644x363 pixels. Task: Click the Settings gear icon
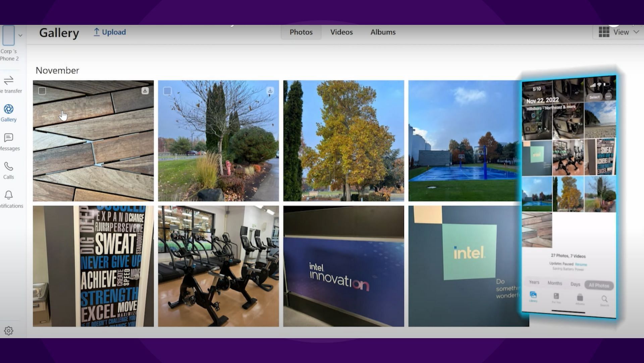(x=8, y=331)
